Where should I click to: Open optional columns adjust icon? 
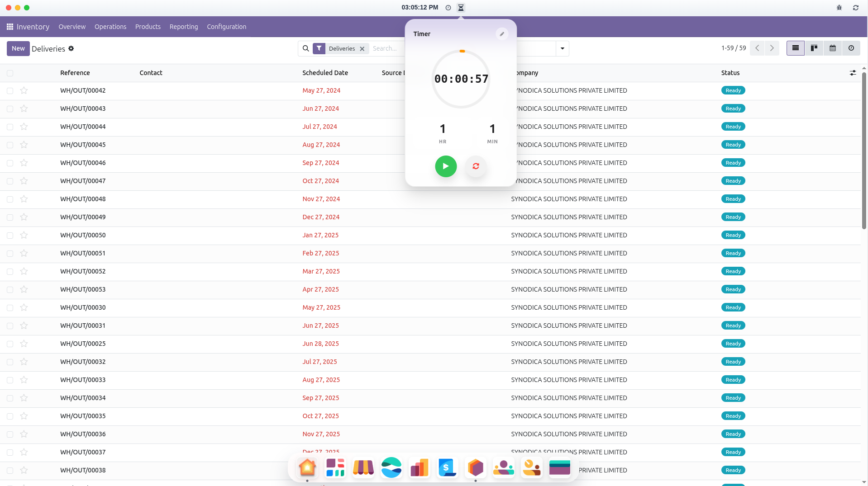point(853,73)
